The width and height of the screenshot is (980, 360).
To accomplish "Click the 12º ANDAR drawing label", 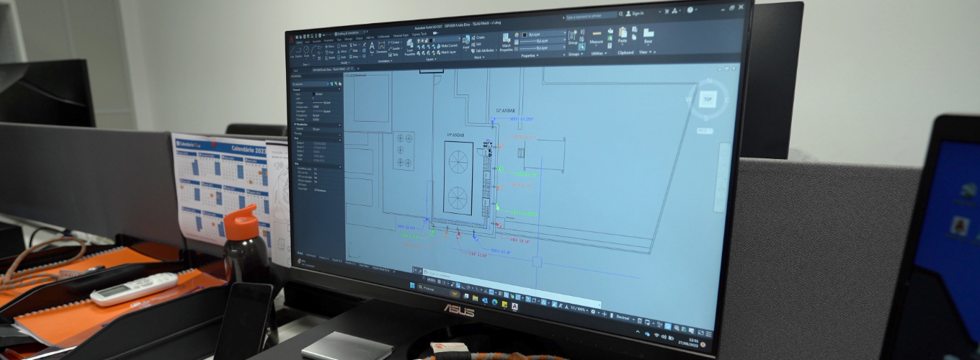I will 504,111.
